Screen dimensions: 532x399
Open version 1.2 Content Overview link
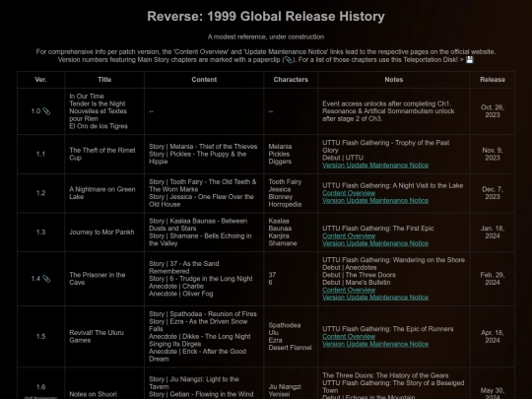349,193
